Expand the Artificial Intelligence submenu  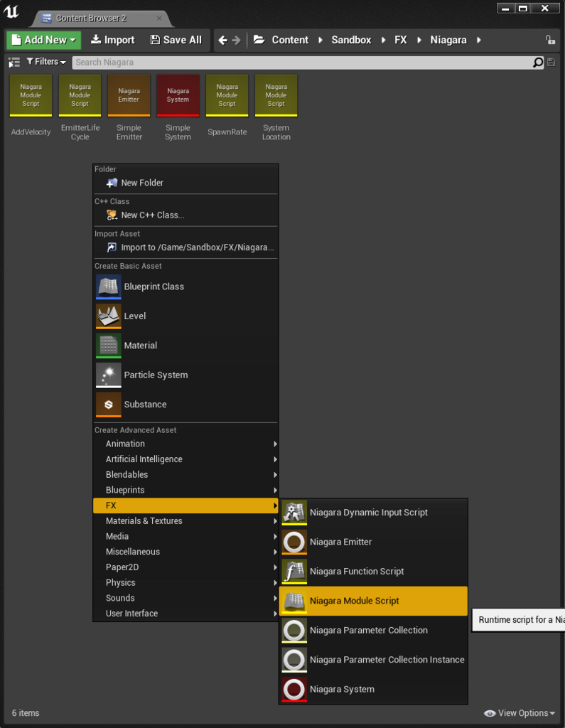click(x=185, y=459)
